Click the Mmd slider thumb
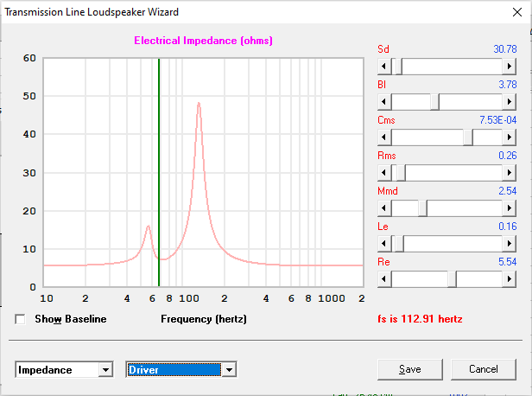532x396 pixels. pos(422,208)
